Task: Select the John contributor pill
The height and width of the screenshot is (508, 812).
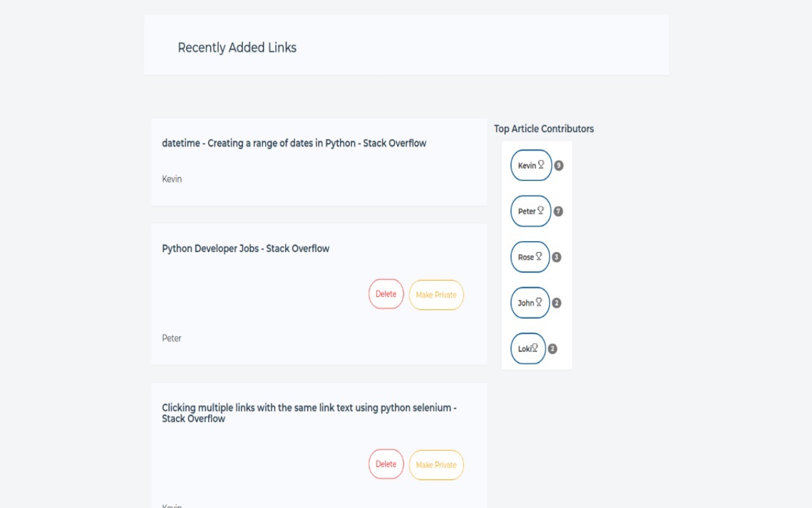Action: [x=530, y=303]
